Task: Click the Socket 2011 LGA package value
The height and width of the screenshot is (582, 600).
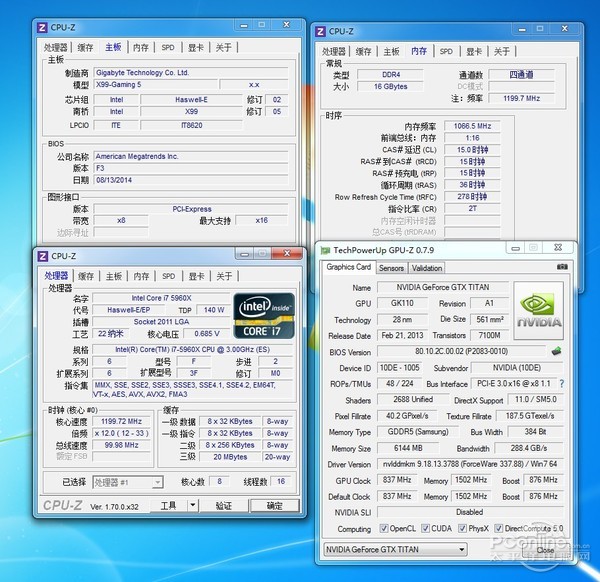Action: click(161, 322)
